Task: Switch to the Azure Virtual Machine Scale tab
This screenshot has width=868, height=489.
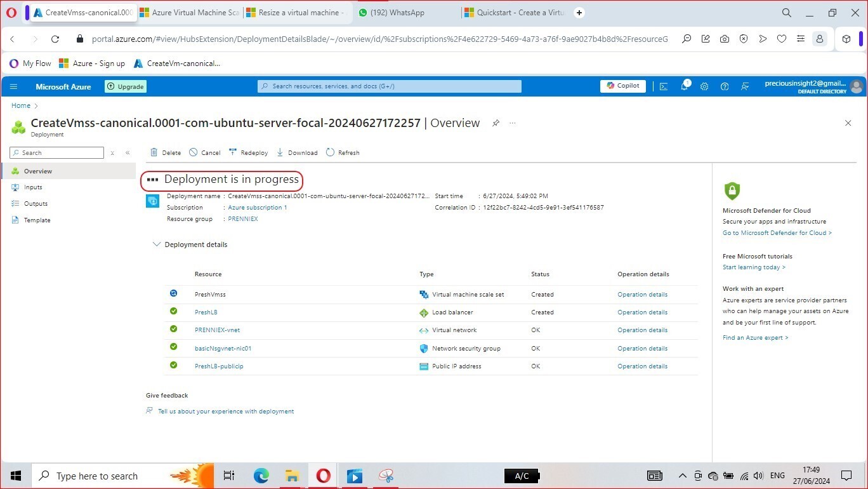Action: pyautogui.click(x=189, y=13)
